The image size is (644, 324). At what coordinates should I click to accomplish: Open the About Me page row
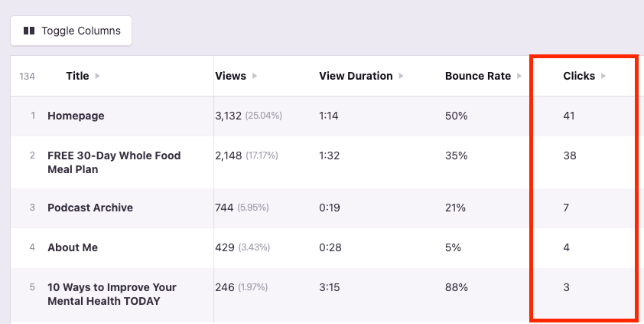pos(73,247)
